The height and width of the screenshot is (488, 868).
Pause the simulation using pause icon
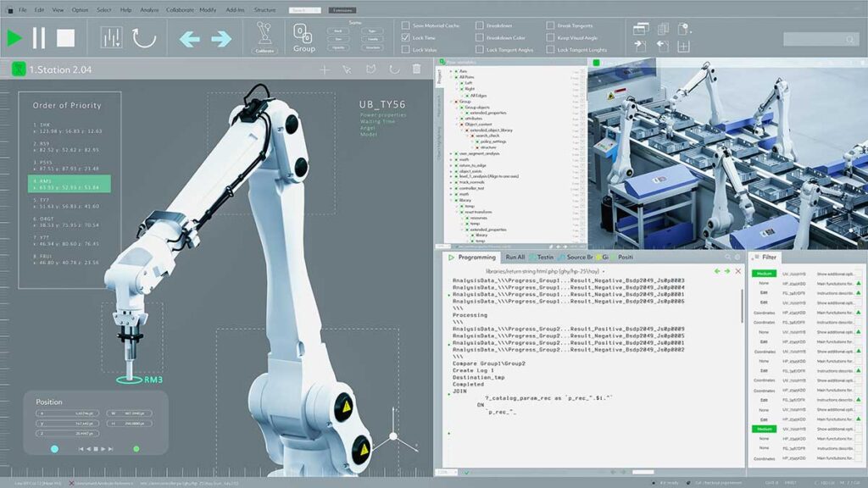[39, 38]
